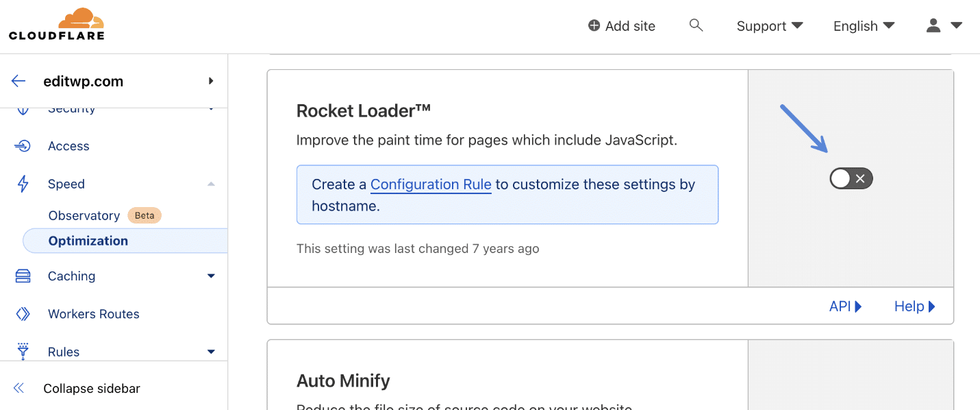Select the Workers Routes code brackets icon

[23, 313]
